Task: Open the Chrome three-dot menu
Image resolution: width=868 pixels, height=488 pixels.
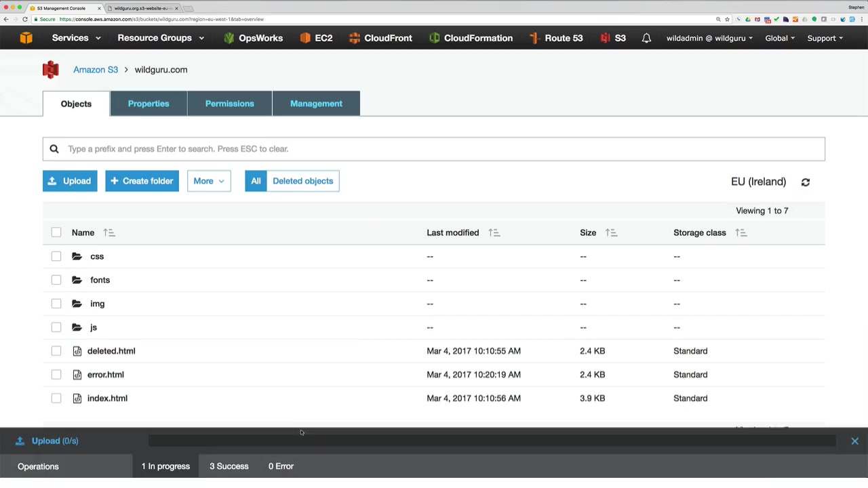Action: click(x=862, y=19)
